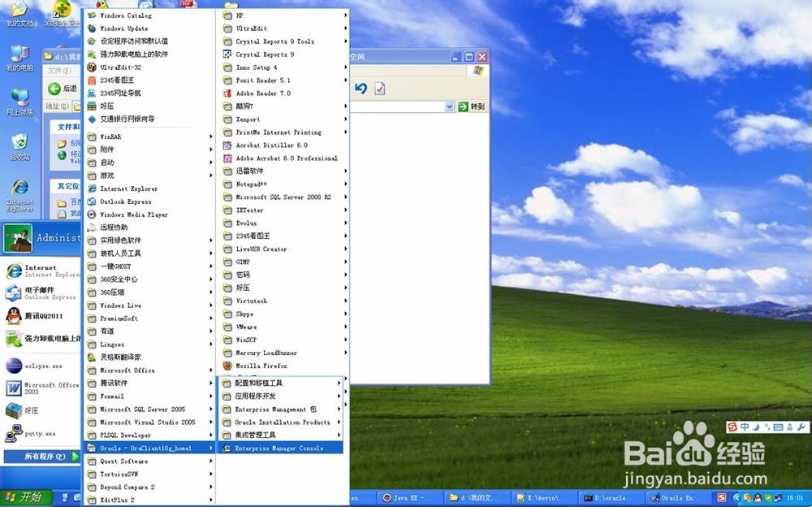Open Enterprise Manager Console entry
Viewport: 812px width, 507px height.
pyautogui.click(x=279, y=448)
